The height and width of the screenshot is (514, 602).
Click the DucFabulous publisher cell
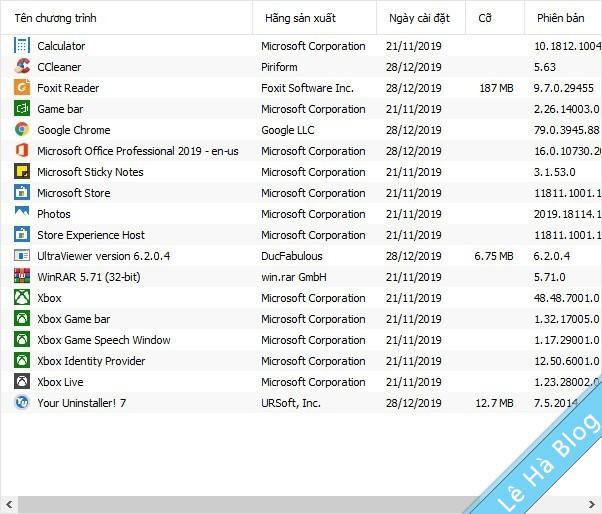[292, 256]
